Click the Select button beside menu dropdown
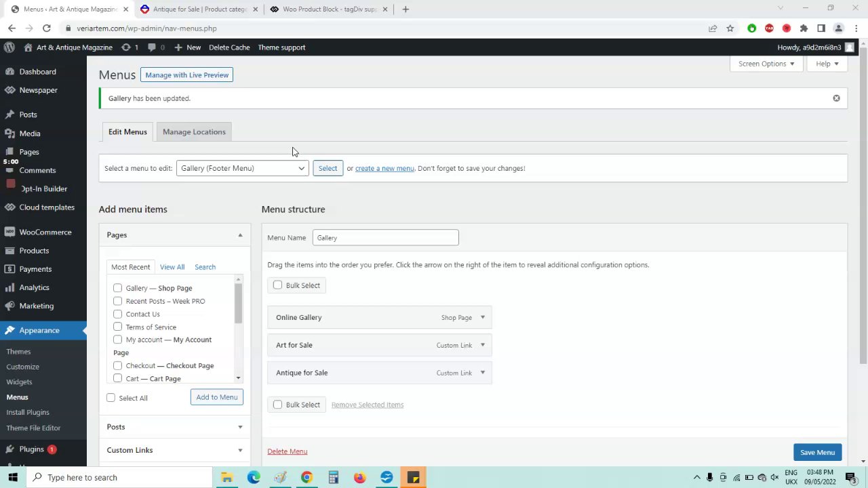 [328, 168]
